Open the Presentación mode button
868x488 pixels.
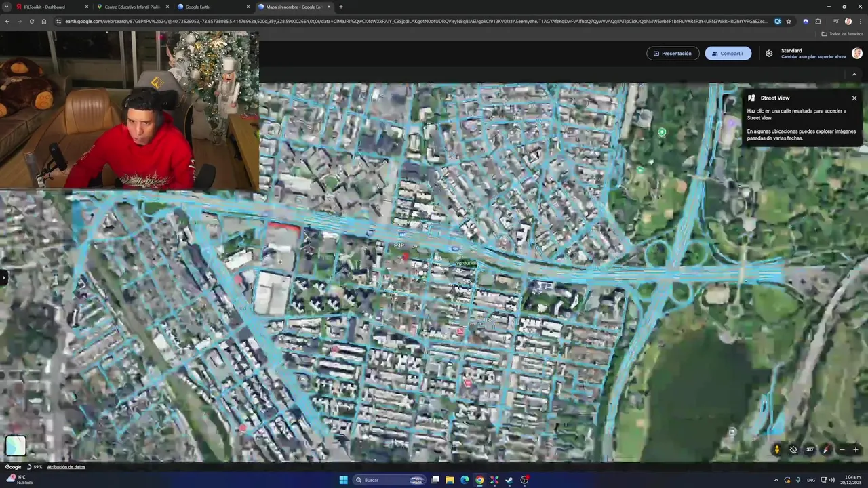[x=673, y=54]
